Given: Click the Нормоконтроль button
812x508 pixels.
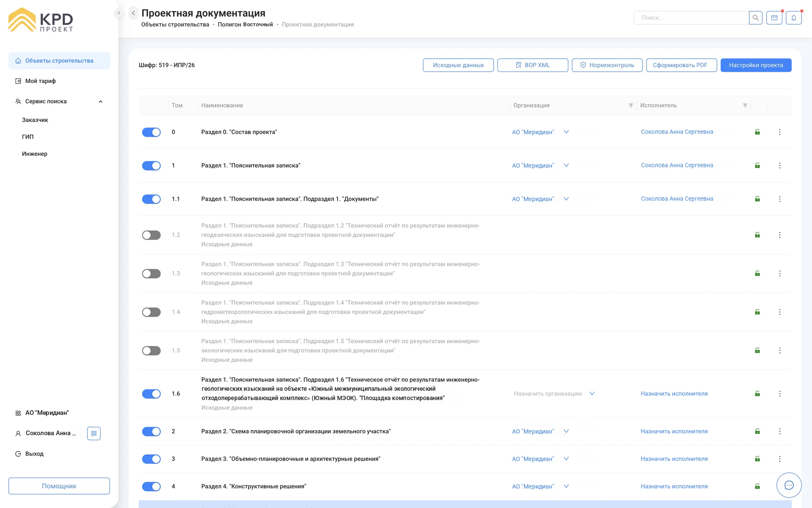Looking at the screenshot, I should click(x=607, y=65).
